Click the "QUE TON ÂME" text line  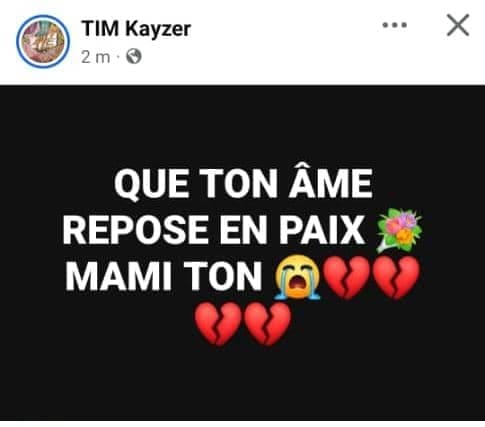coord(243,183)
